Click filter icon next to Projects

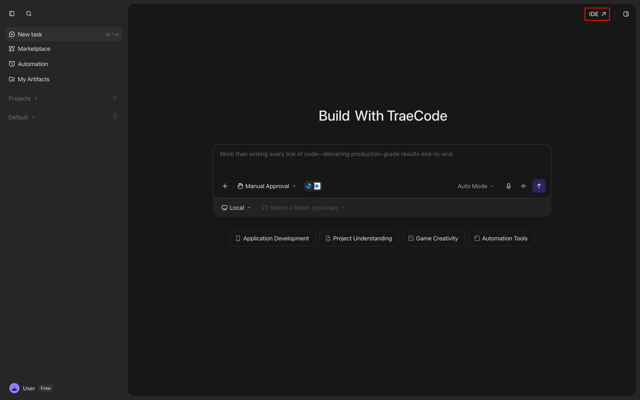pos(115,98)
